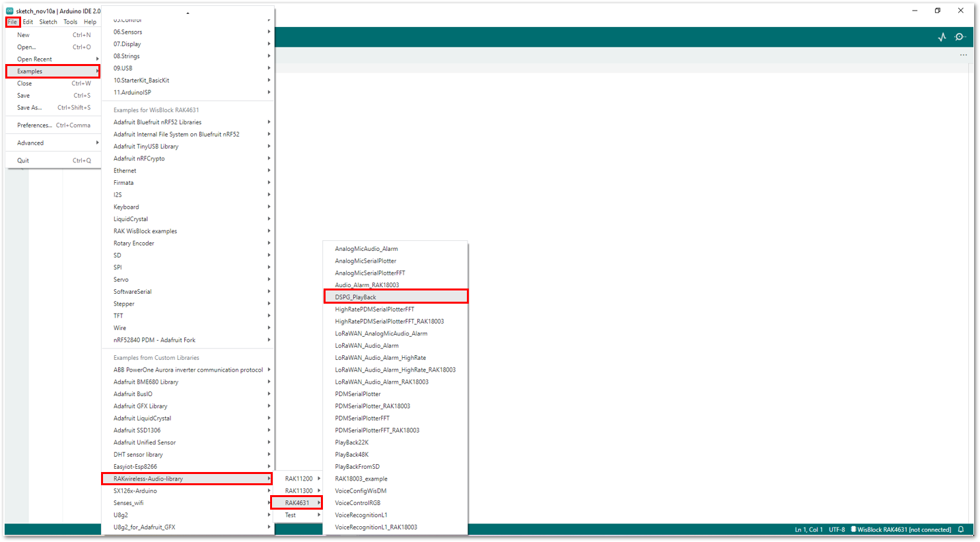Select the RAK11200 board submenu
980x542 pixels.
pyautogui.click(x=299, y=479)
